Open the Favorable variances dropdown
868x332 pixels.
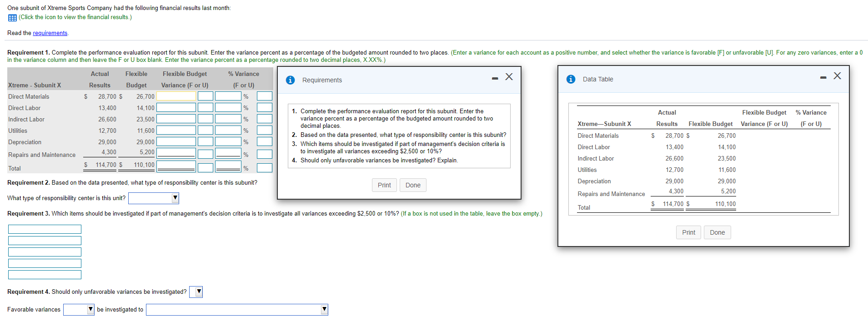tap(79, 310)
